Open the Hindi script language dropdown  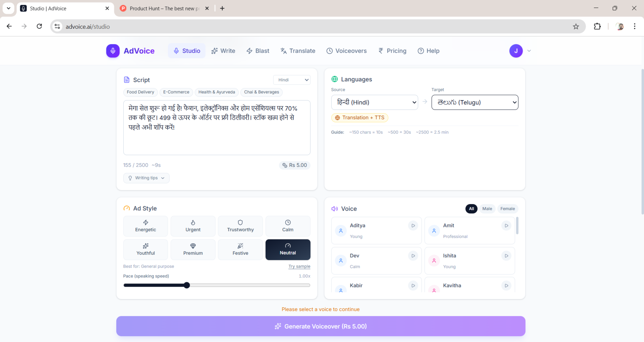click(292, 80)
